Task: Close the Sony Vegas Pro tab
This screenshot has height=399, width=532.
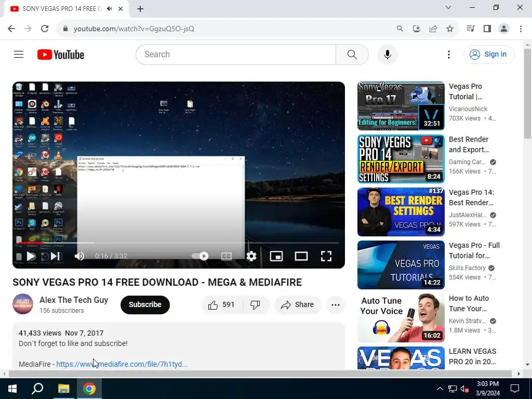Action: click(x=121, y=9)
